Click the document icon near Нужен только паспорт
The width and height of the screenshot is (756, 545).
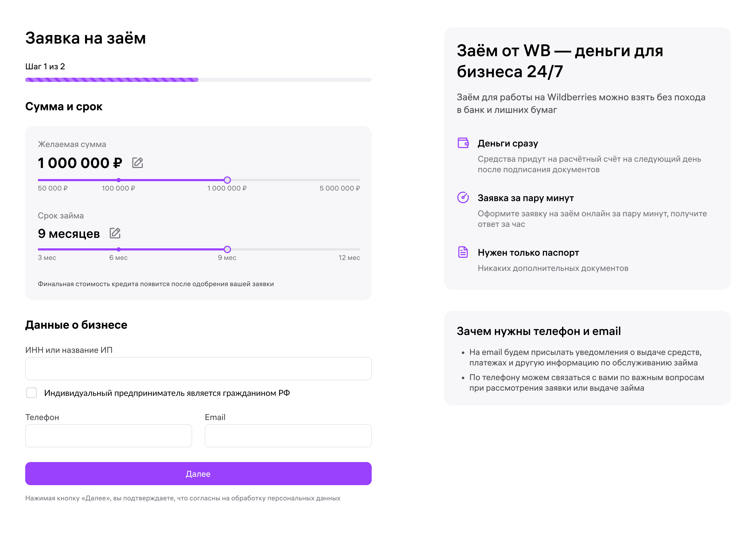463,252
